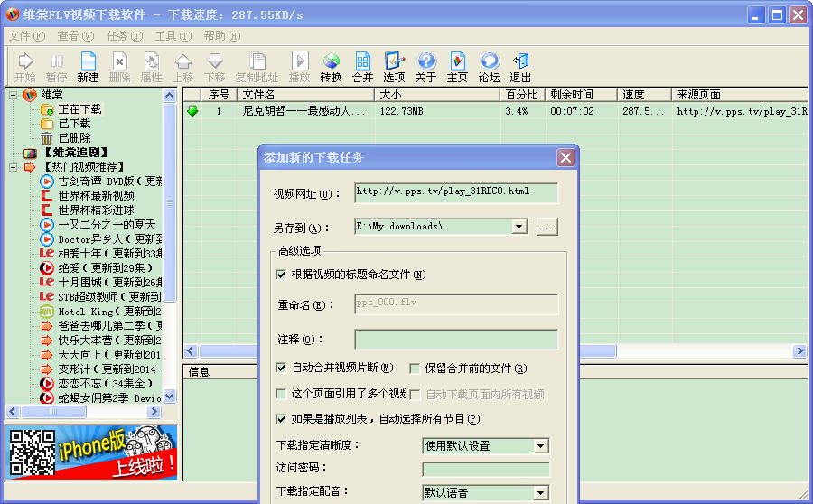Open the 任务(T) menu
This screenshot has height=504, width=813.
pos(125,36)
